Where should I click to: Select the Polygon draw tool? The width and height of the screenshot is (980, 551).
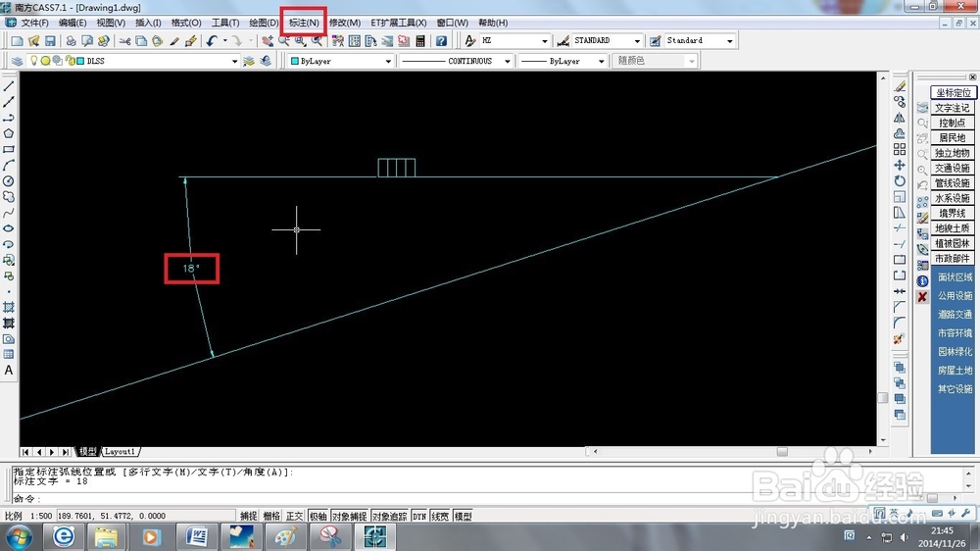click(9, 134)
